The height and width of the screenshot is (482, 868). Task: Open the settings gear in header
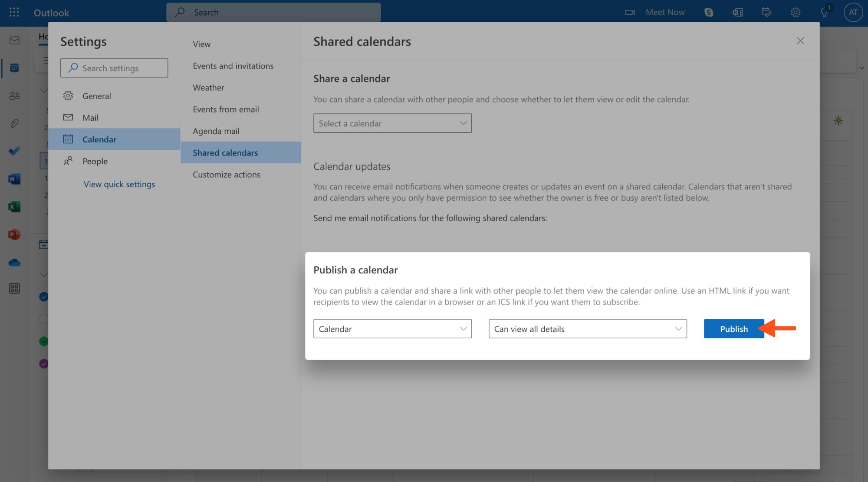pyautogui.click(x=796, y=12)
